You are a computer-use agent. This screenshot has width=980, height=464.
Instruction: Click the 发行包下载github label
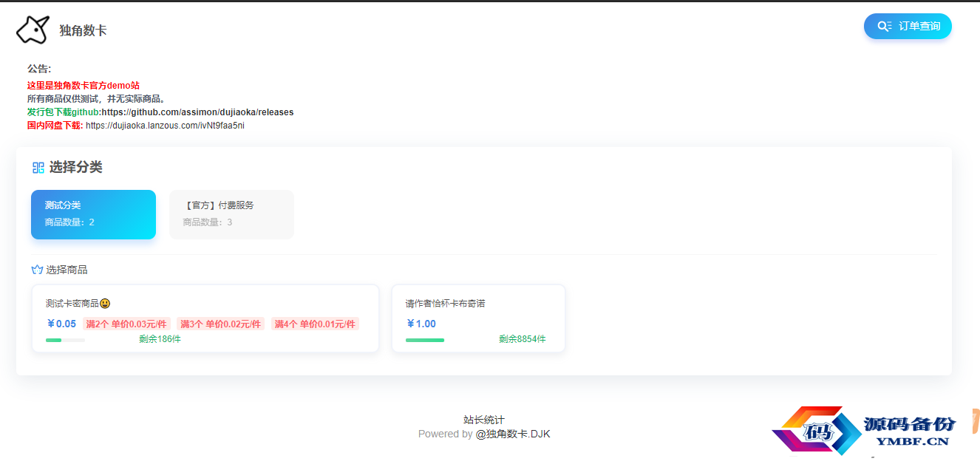63,112
